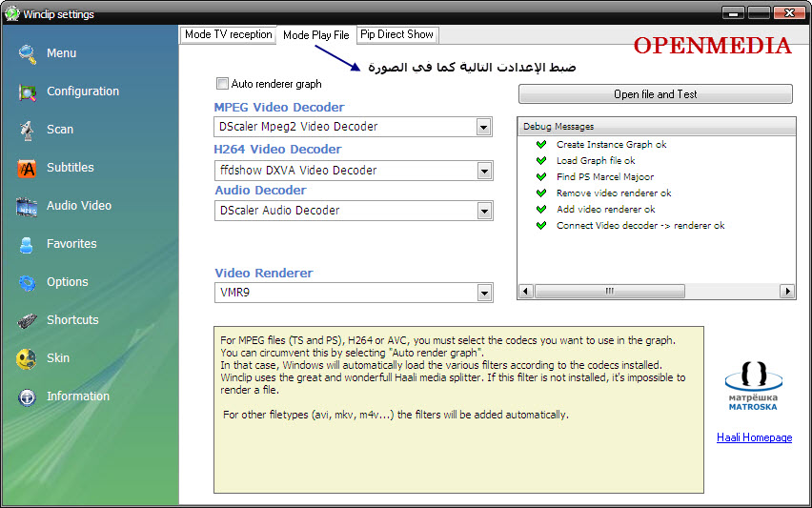The image size is (812, 508).
Task: Minimize the Windip settings window
Action: 733,13
